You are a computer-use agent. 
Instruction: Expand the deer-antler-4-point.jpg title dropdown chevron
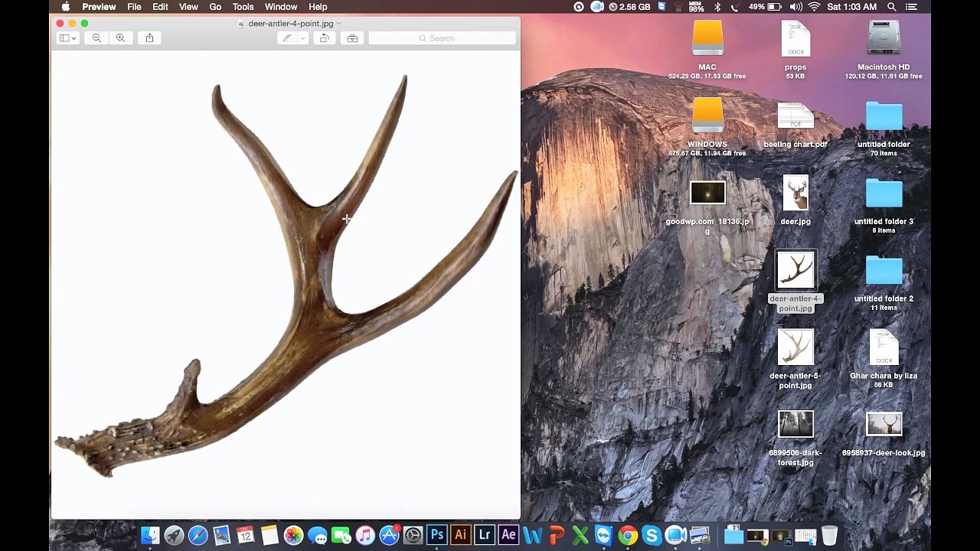pos(338,24)
